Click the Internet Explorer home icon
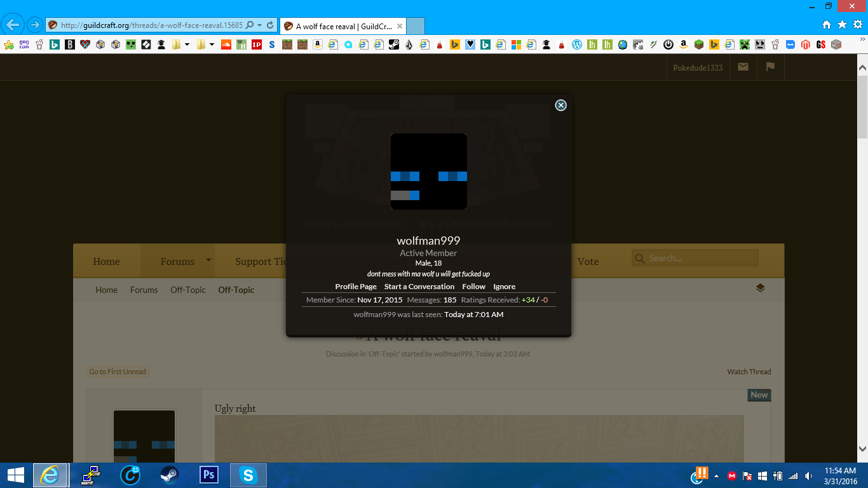 pos(827,25)
